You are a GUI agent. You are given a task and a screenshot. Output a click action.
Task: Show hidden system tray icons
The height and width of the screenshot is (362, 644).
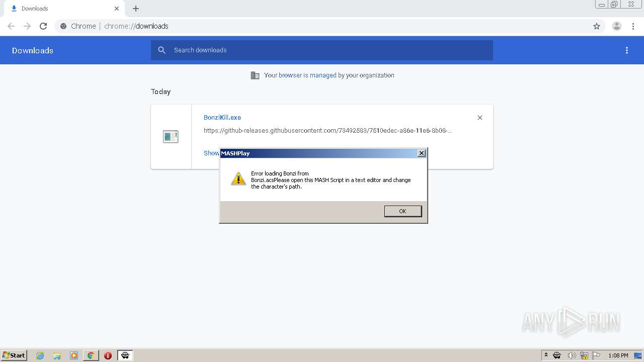pos(546,355)
